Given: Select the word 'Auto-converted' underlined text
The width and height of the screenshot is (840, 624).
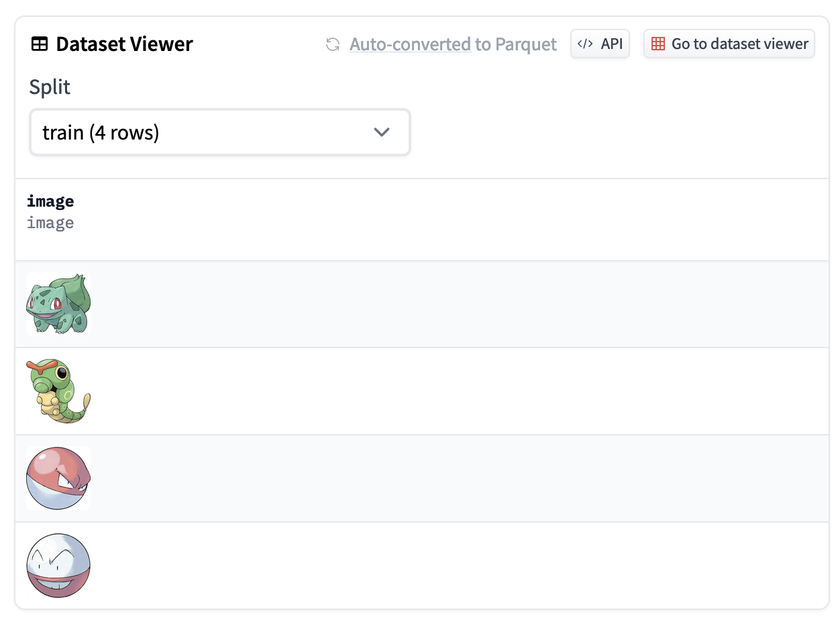Looking at the screenshot, I should (x=410, y=44).
